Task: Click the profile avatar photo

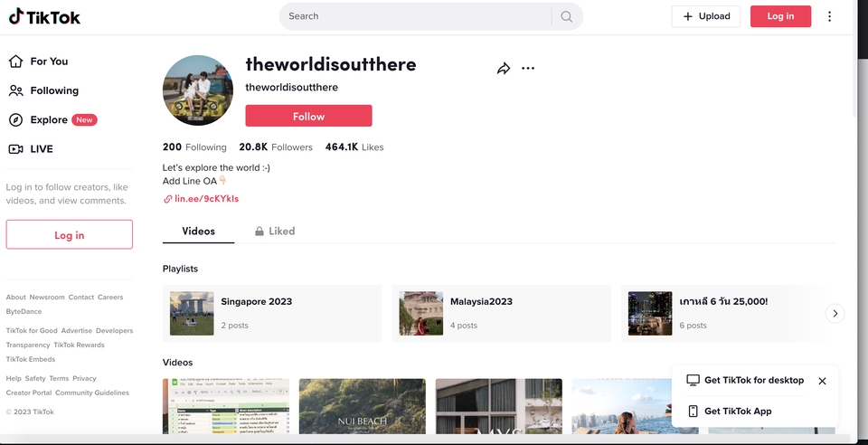Action: click(198, 90)
